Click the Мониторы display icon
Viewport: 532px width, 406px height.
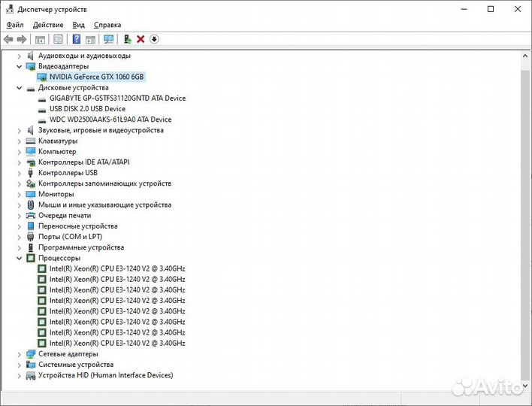click(31, 194)
